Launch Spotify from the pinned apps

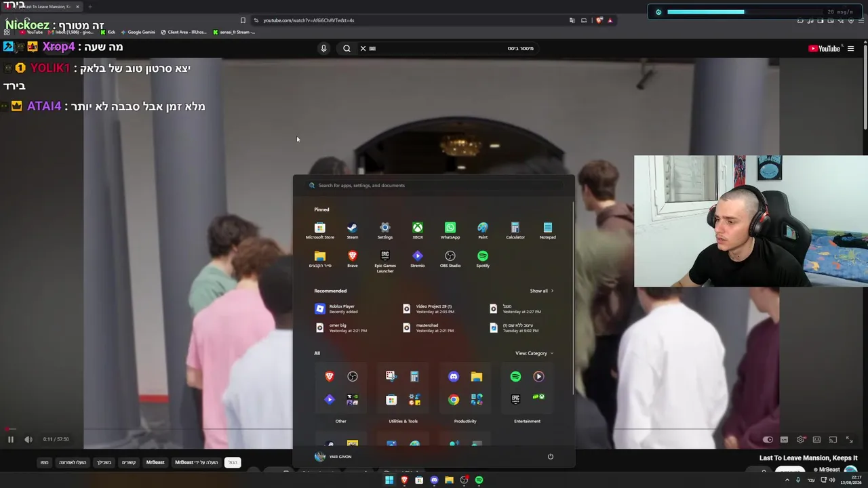[x=483, y=259]
